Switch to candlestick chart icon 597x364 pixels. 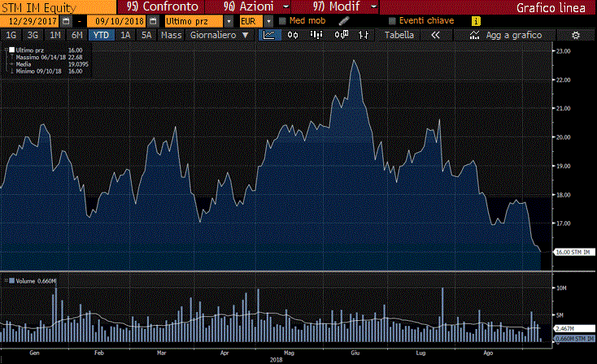point(293,35)
